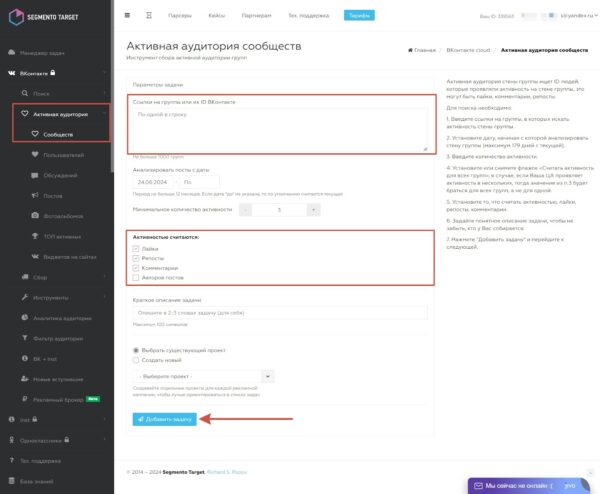Open the Обсуждений sidebar item

60,175
